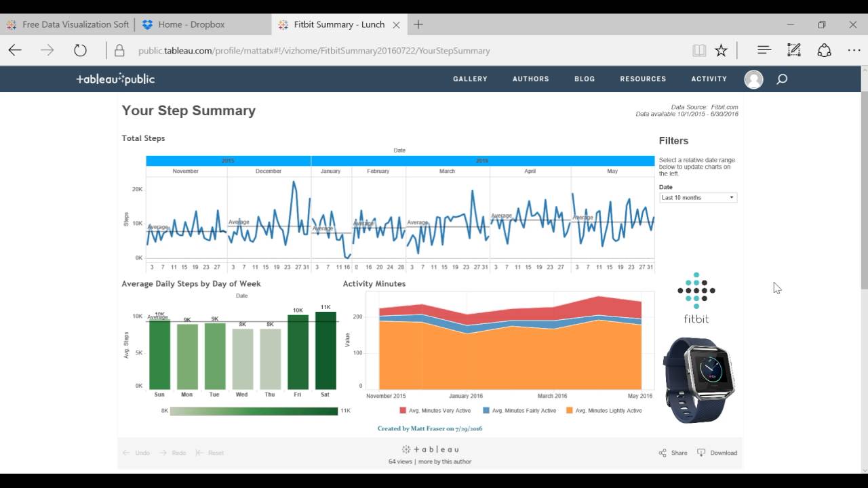Click the Wed bar in weekday chart
The width and height of the screenshot is (868, 488).
pyautogui.click(x=243, y=359)
